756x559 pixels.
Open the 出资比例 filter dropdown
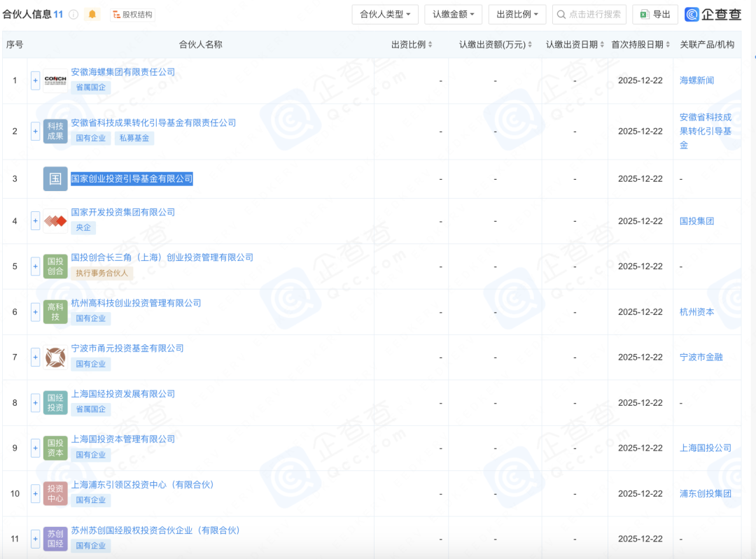point(516,14)
